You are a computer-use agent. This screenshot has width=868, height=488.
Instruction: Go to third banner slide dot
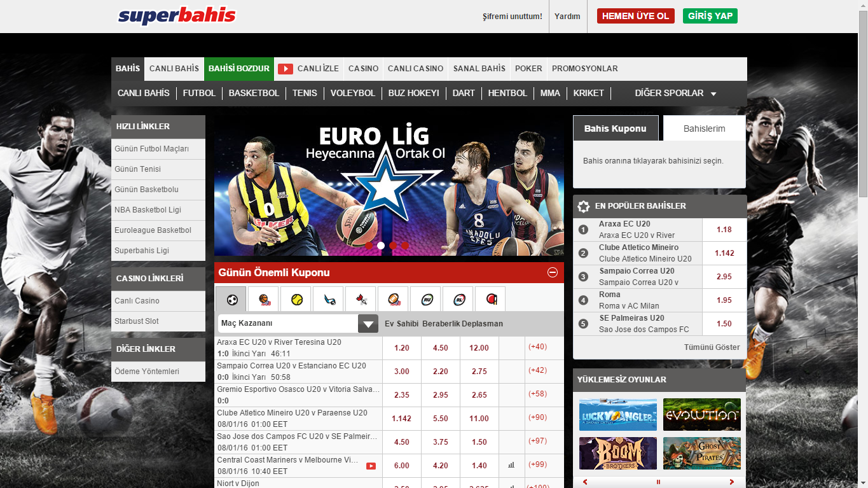point(393,245)
